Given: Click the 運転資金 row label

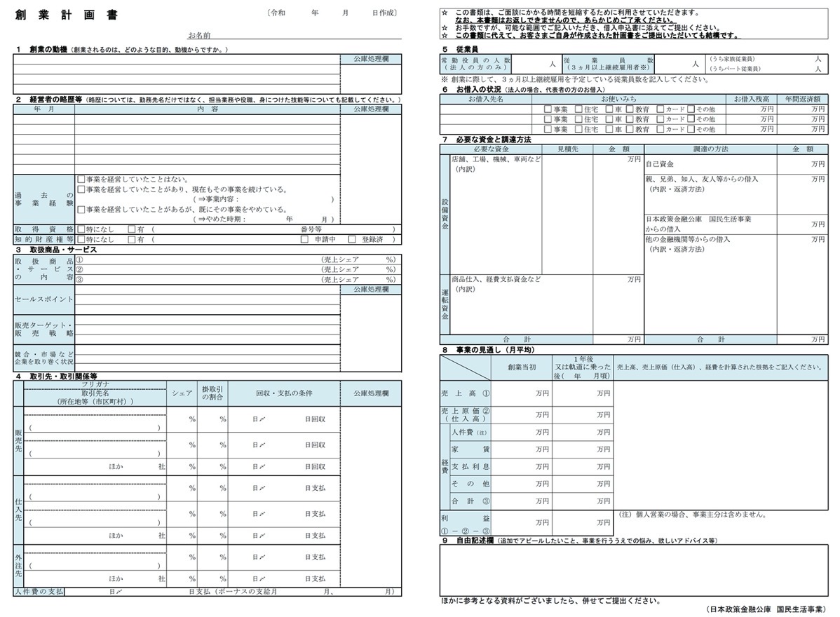Looking at the screenshot, I should point(445,305).
